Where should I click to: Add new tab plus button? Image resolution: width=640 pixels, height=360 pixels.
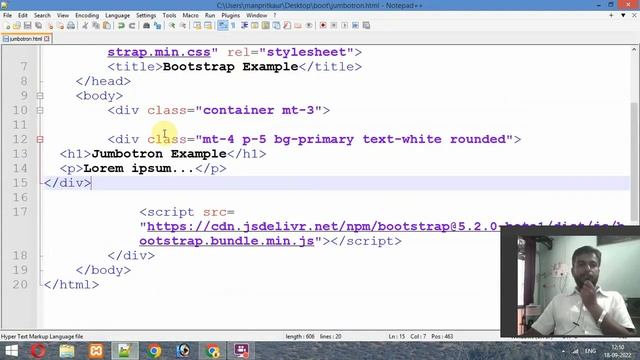point(611,15)
